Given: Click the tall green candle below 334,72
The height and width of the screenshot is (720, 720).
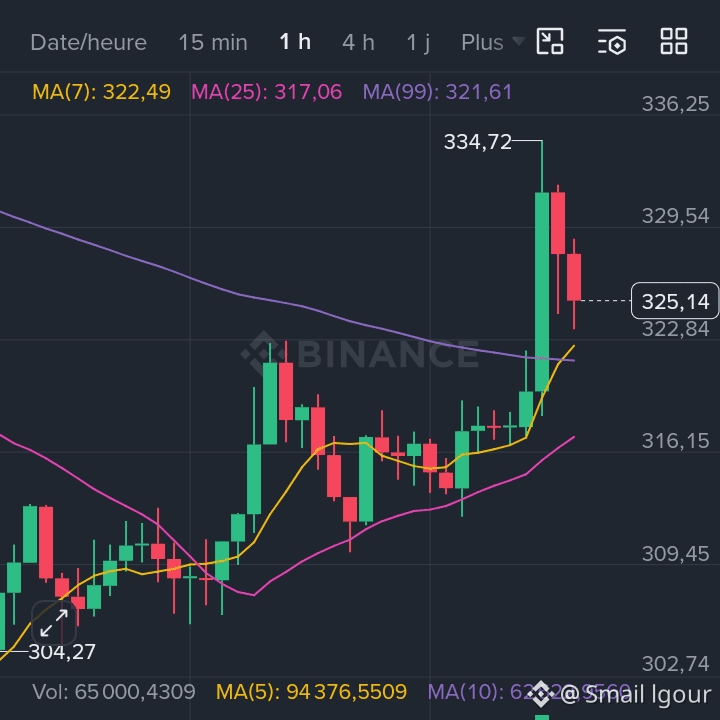Looking at the screenshot, I should [542, 292].
